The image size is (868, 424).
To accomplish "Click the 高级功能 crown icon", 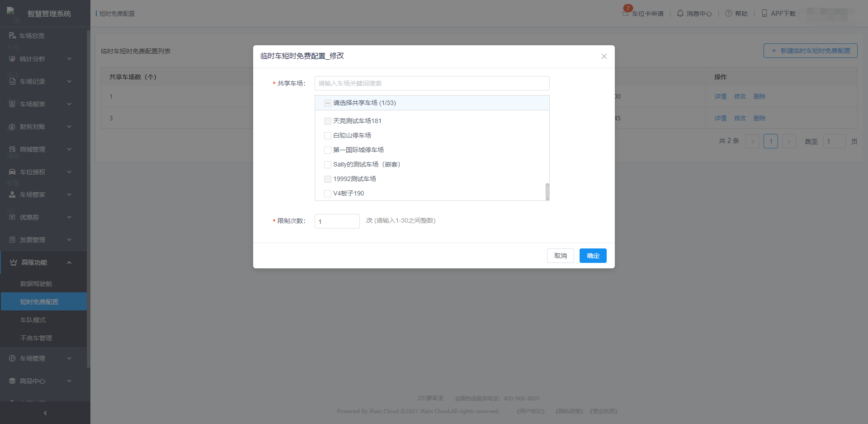I will 14,262.
